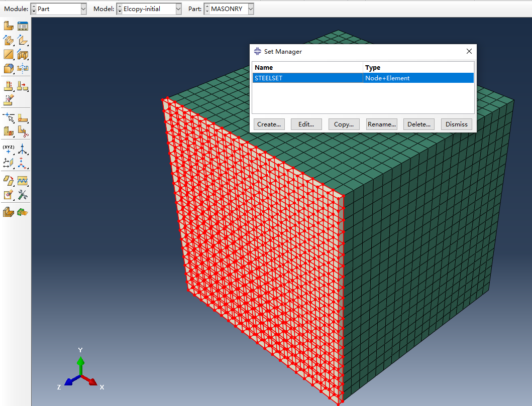Click the Mirror Part icon
The width and height of the screenshot is (532, 406).
pyautogui.click(x=23, y=68)
